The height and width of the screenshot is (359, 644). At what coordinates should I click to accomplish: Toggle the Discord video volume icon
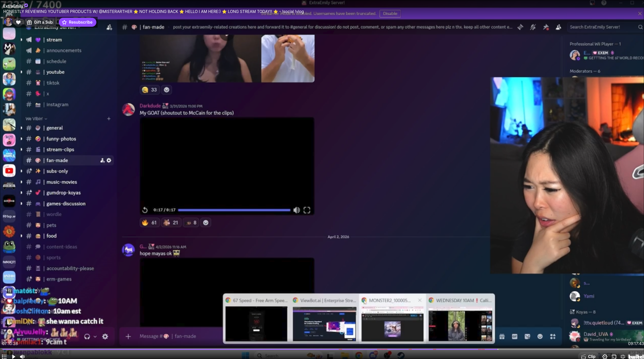pos(296,210)
